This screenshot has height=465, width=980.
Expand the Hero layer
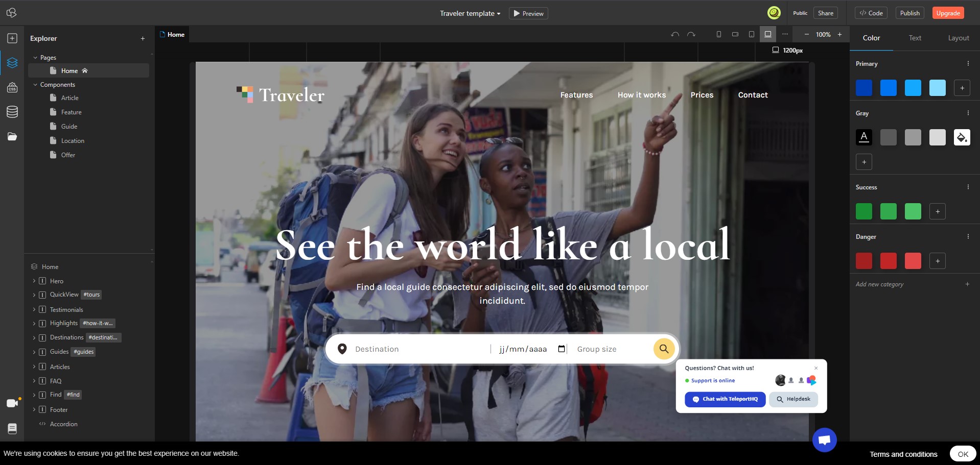34,281
